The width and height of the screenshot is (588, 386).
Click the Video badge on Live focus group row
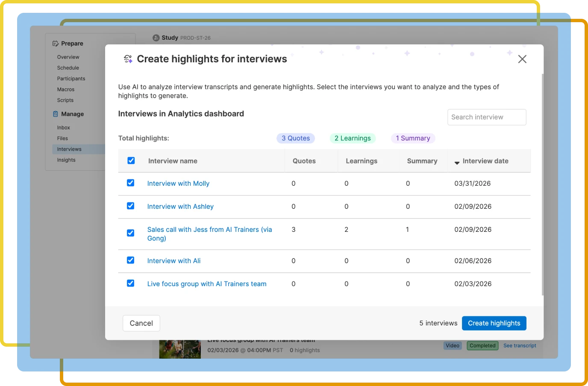click(x=453, y=345)
